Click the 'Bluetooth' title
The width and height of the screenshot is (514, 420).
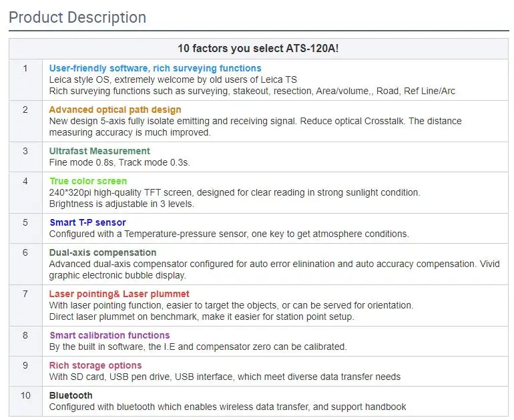(x=71, y=395)
